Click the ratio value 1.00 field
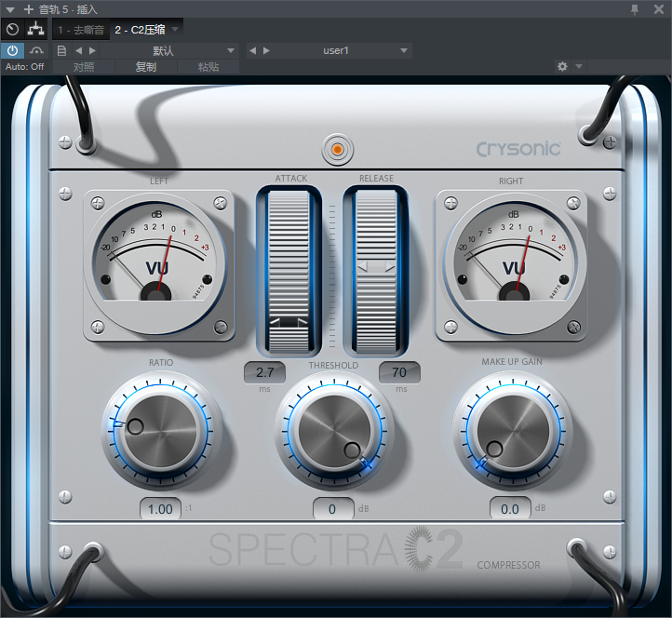The width and height of the screenshot is (672, 618). coord(160,509)
